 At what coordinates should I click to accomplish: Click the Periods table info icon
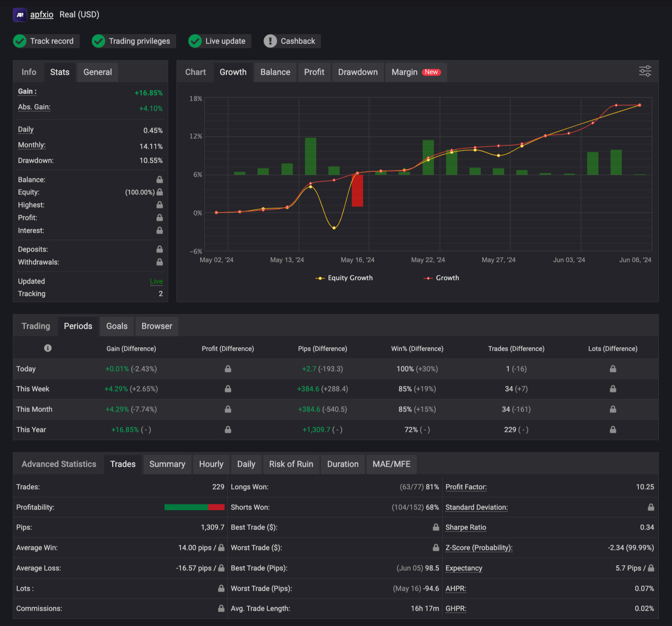pos(48,348)
